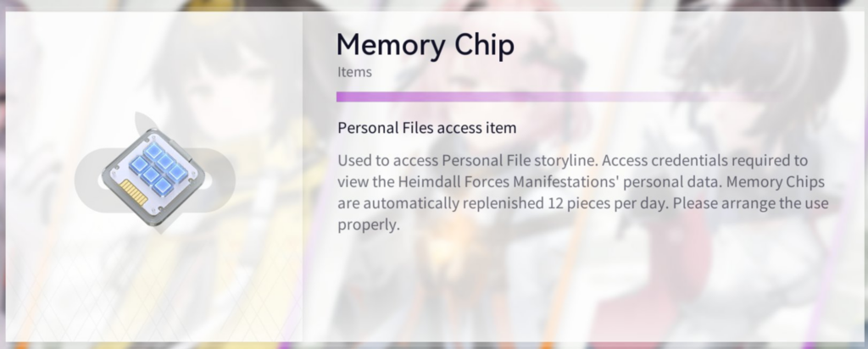Dismiss popup via blurred strip below the panel
868x349 pixels.
pyautogui.click(x=434, y=346)
